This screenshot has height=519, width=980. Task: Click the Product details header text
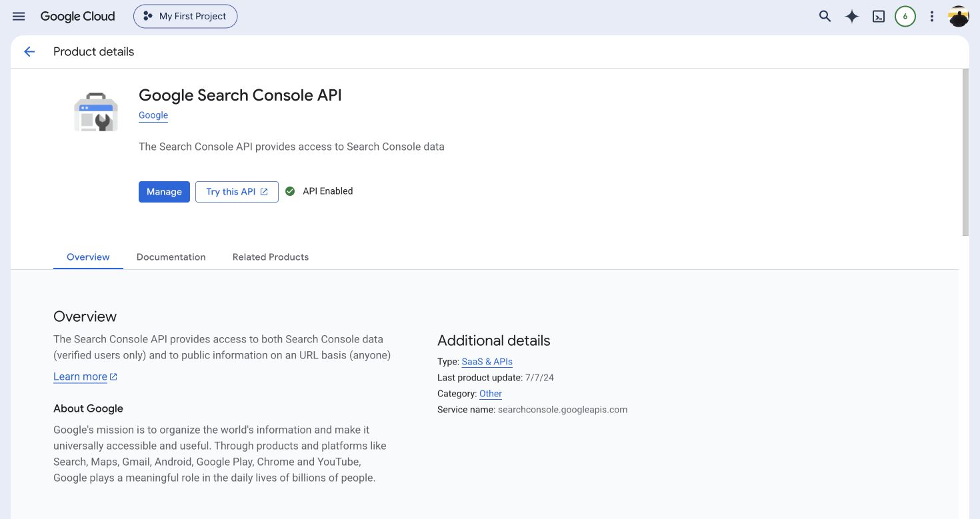click(93, 52)
